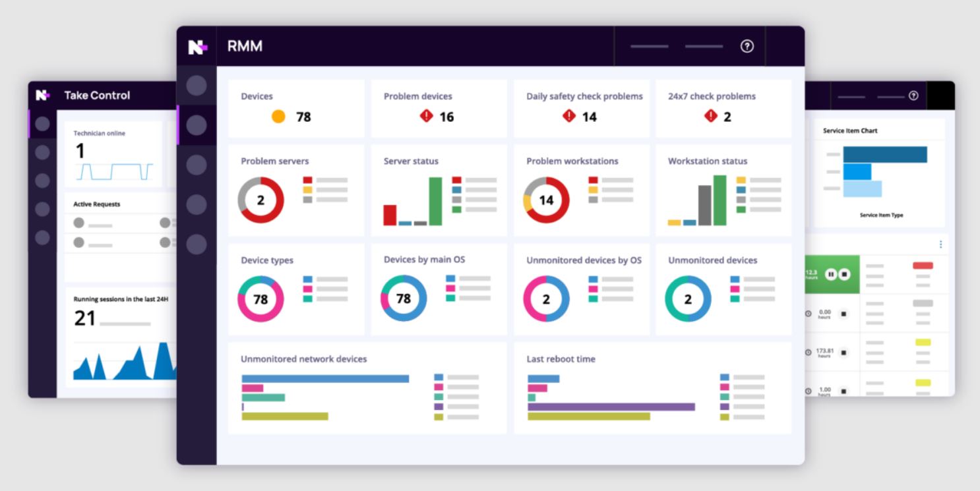Click the Devices card title
Viewport: 980px width, 491px height.
coord(257,96)
